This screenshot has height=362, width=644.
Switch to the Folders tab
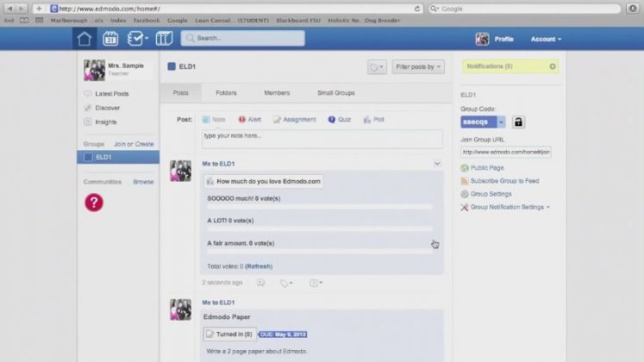(x=226, y=93)
